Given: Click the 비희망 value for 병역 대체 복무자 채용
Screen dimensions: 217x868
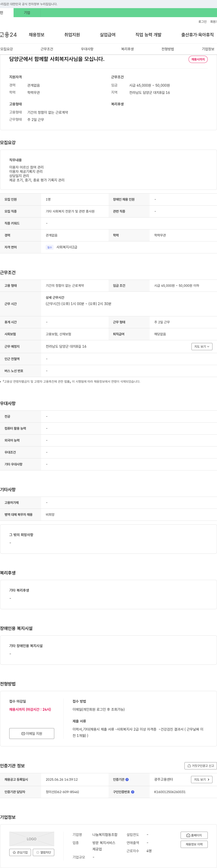Looking at the screenshot, I should click(50, 514).
